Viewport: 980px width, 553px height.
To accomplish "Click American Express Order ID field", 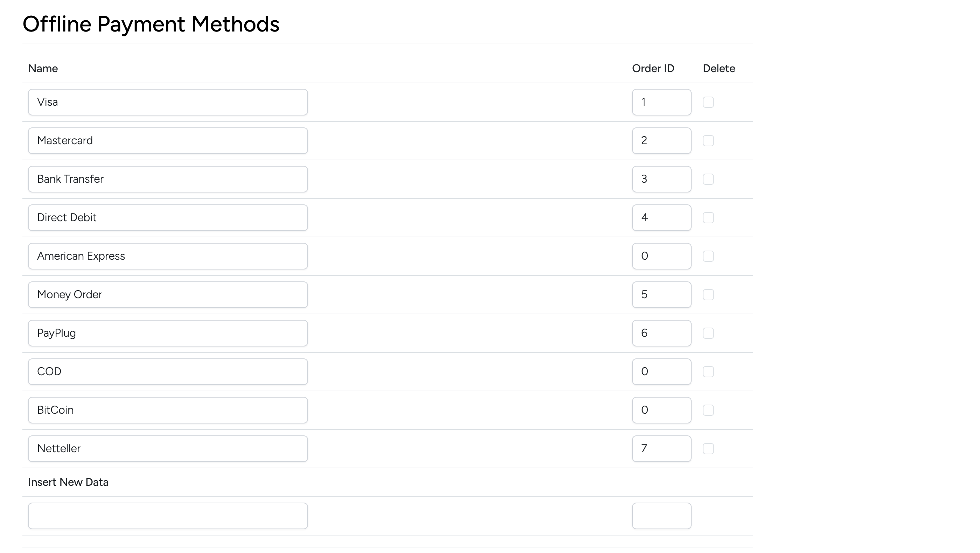I will [661, 256].
